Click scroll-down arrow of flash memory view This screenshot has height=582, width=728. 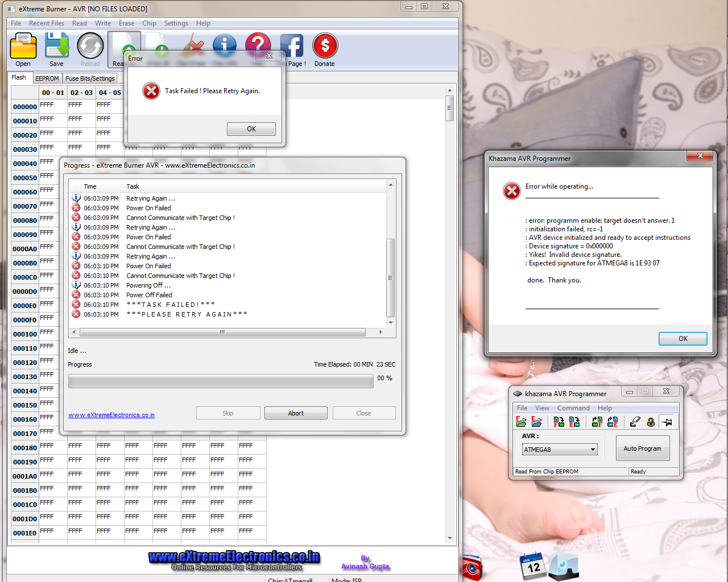449,538
